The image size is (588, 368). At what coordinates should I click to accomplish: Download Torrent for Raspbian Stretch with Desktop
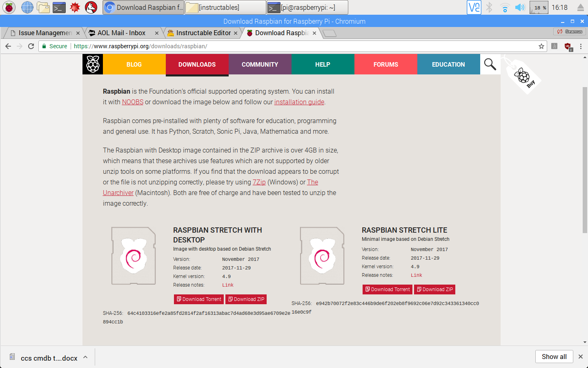pos(199,299)
